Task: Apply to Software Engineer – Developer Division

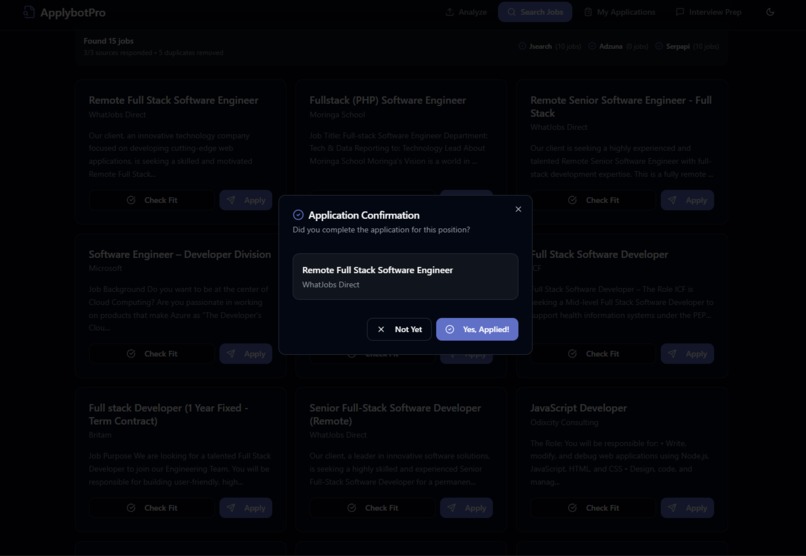Action: click(x=246, y=354)
